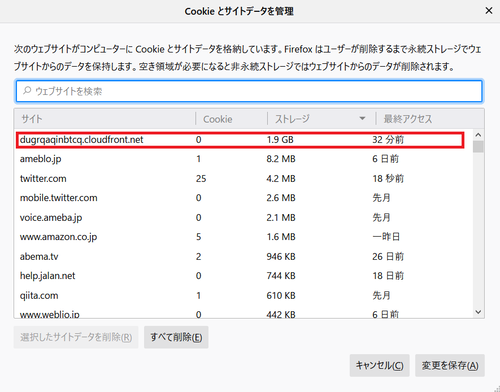This screenshot has width=500, height=392.
Task: Click the 946 KB storage value
Action: [x=281, y=257]
